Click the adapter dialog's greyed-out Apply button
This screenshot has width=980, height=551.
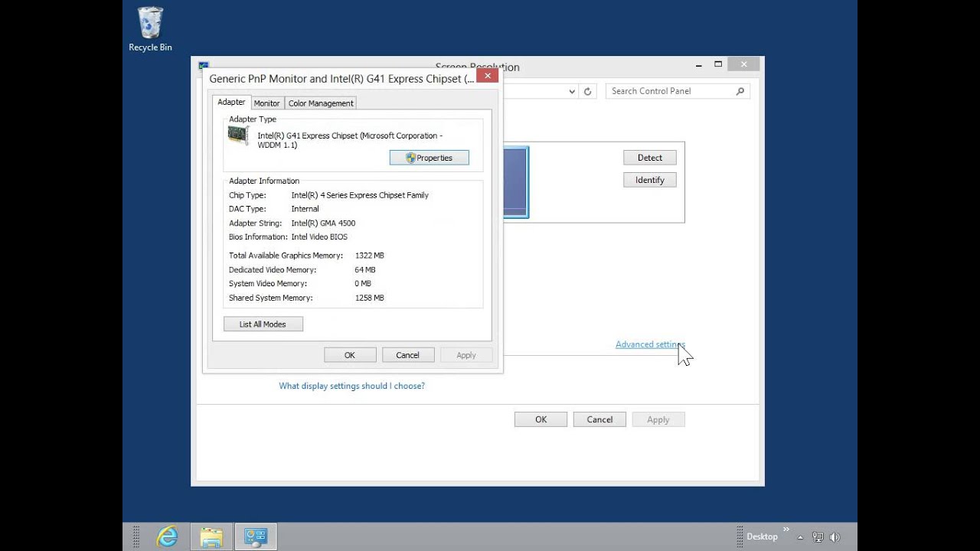[466, 355]
